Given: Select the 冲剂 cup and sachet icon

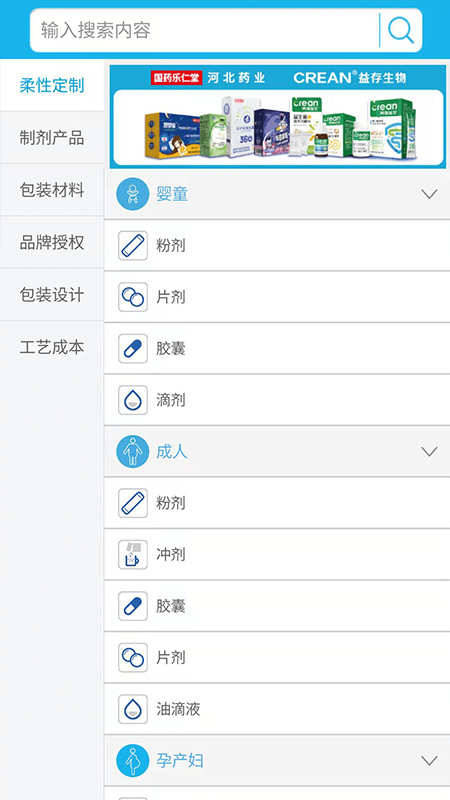Looking at the screenshot, I should tap(133, 555).
